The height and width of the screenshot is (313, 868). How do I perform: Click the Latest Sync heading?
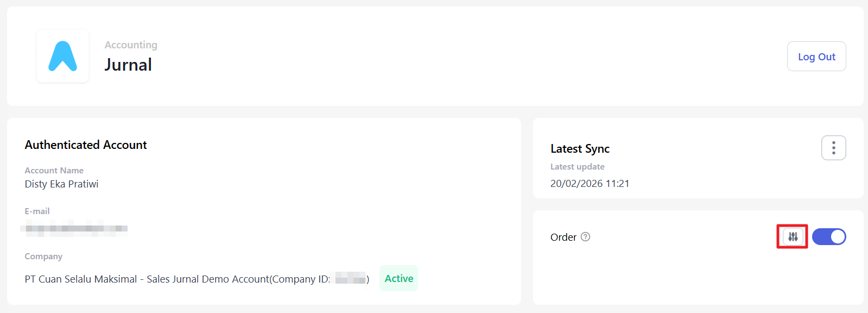coord(580,148)
